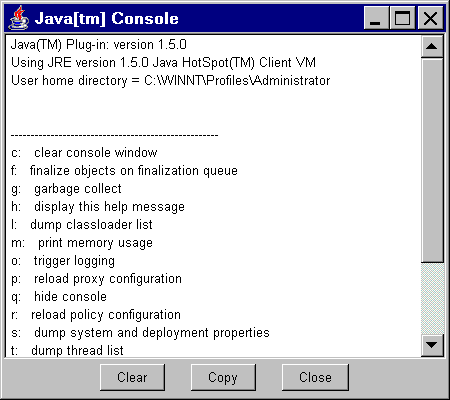Click the 'dump thread list' line
Screen dimensions: 450x400
click(x=67, y=350)
